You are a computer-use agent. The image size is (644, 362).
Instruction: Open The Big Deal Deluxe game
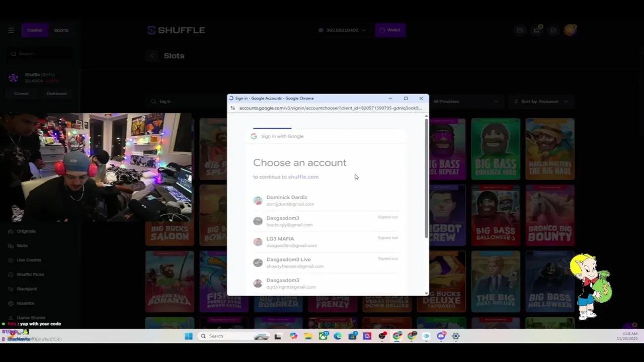[496, 282]
